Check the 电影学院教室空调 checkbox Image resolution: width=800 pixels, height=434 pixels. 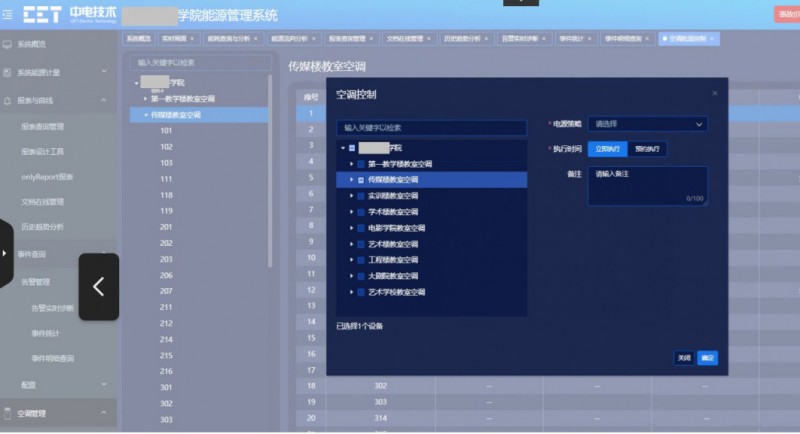(361, 228)
